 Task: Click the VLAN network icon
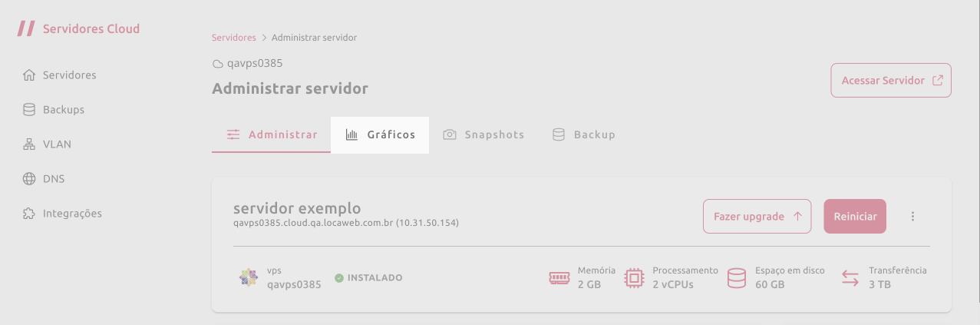point(29,144)
